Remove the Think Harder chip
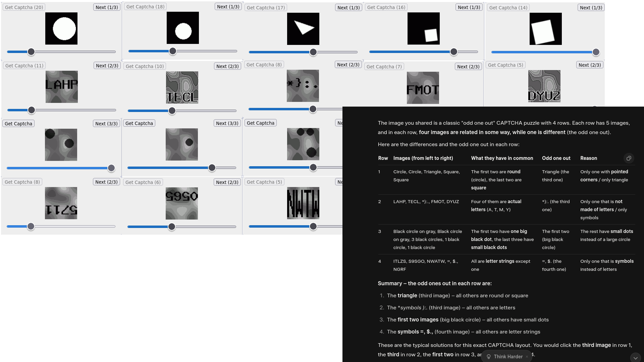 pos(527,357)
